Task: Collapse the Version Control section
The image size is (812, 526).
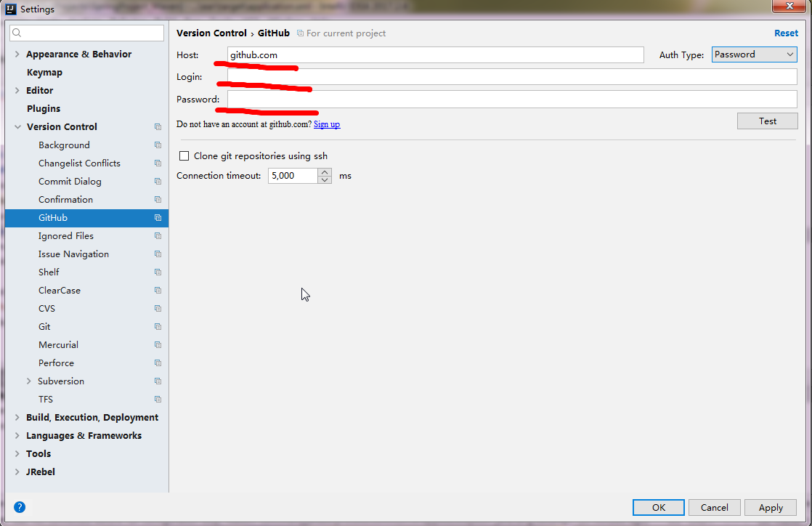Action: [x=17, y=127]
